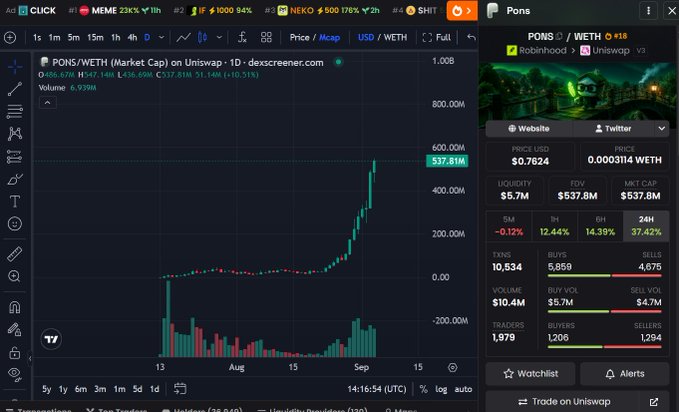This screenshot has height=412, width=679.
Task: Open the chart layout grid selector
Action: [x=266, y=38]
